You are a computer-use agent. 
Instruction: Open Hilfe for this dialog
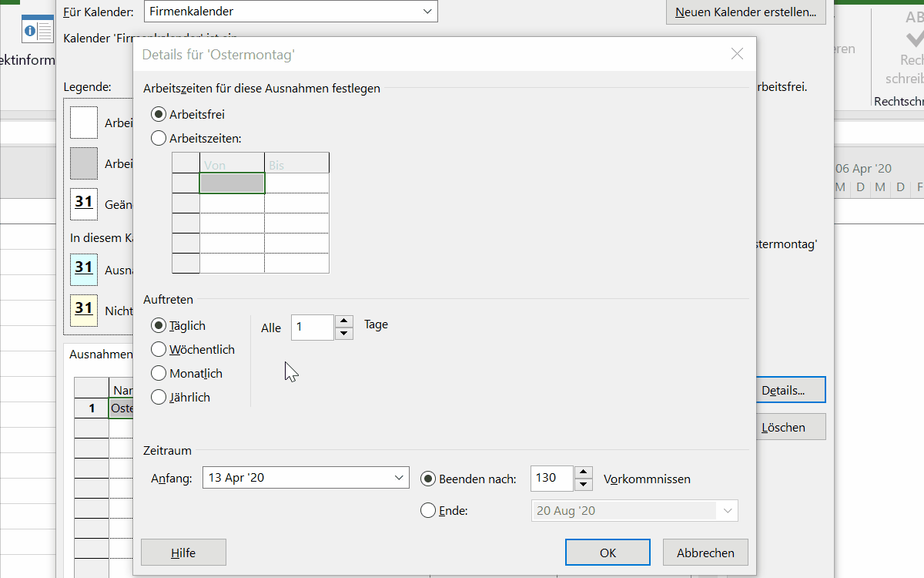183,553
